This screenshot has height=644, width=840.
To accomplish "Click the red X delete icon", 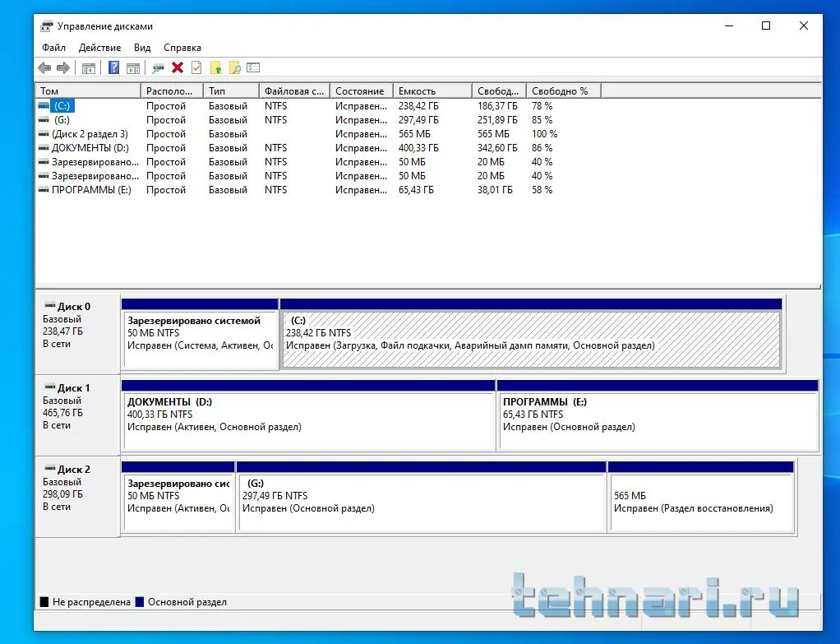I will pyautogui.click(x=178, y=68).
